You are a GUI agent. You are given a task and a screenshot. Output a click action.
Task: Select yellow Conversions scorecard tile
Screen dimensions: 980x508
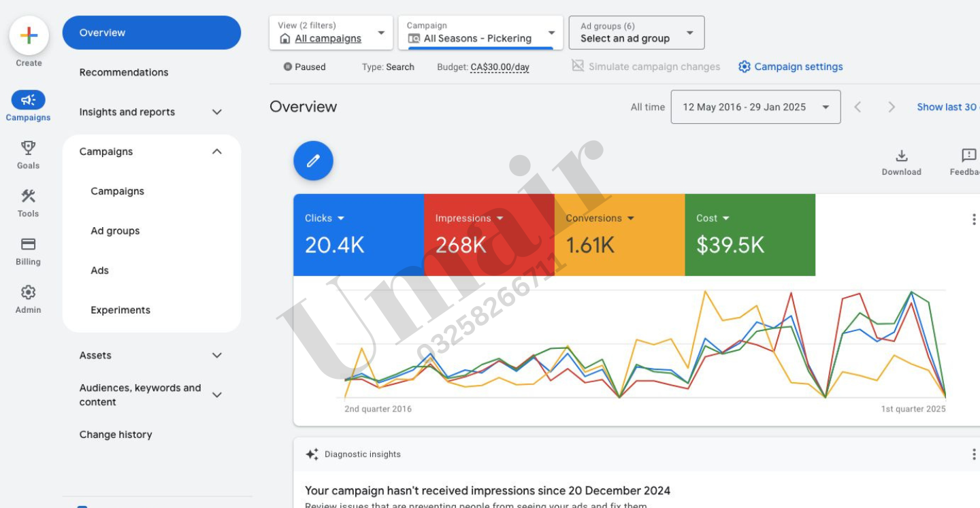[619, 235]
